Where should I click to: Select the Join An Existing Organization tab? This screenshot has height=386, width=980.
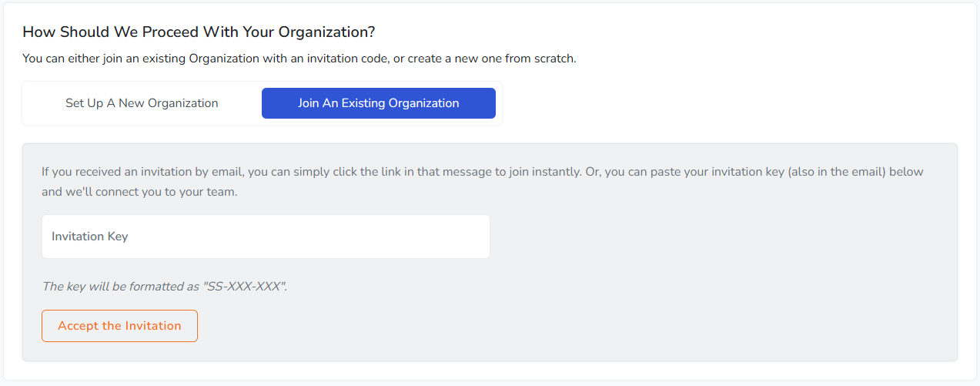click(378, 103)
